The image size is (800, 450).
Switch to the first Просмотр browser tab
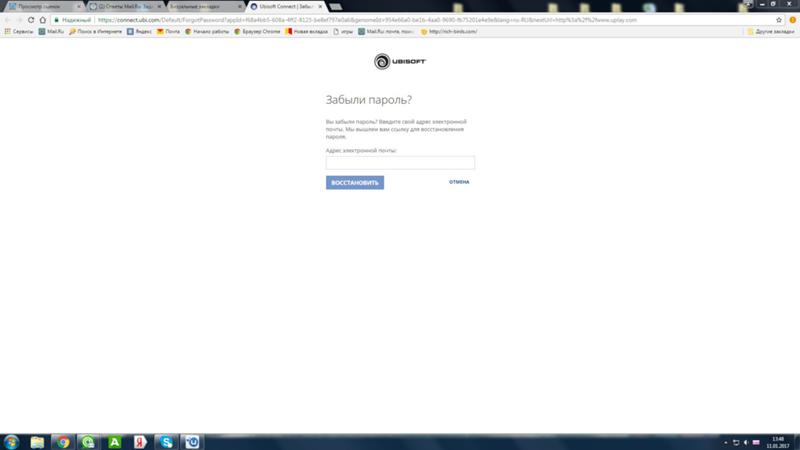pyautogui.click(x=43, y=7)
